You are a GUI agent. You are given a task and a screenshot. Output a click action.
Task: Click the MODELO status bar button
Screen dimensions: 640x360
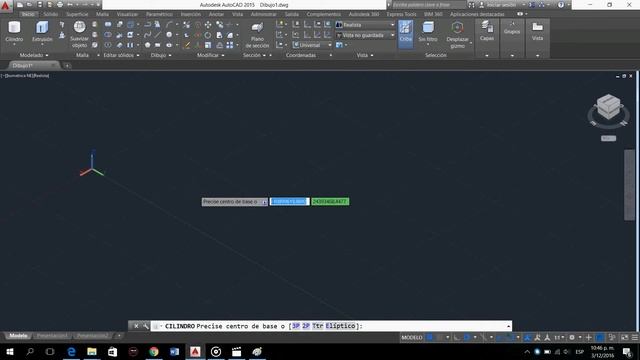tap(412, 338)
